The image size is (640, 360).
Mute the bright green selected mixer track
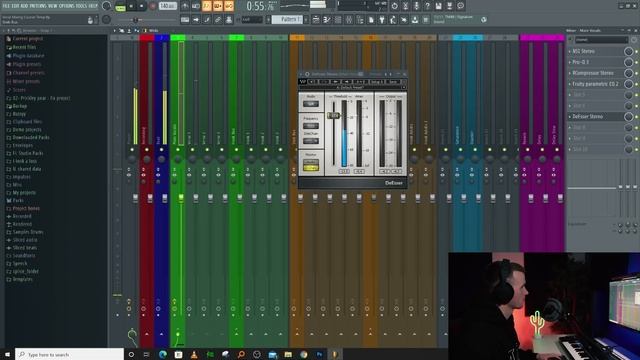(x=178, y=150)
